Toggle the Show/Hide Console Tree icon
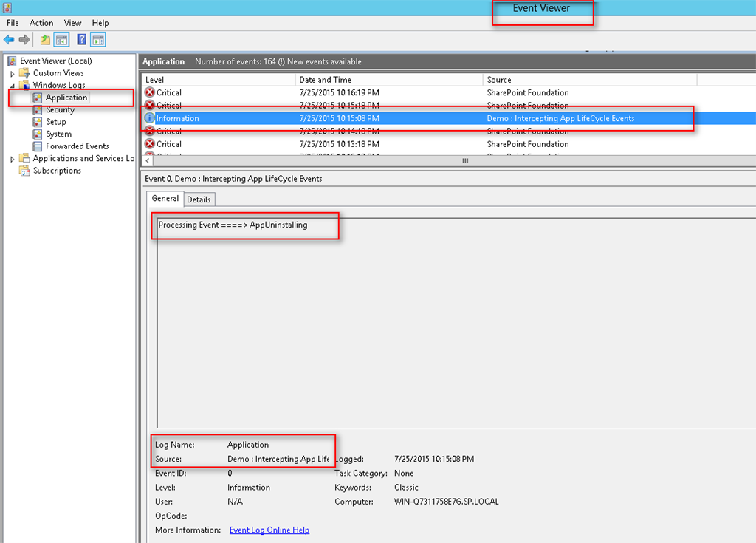The image size is (756, 543). [x=62, y=40]
